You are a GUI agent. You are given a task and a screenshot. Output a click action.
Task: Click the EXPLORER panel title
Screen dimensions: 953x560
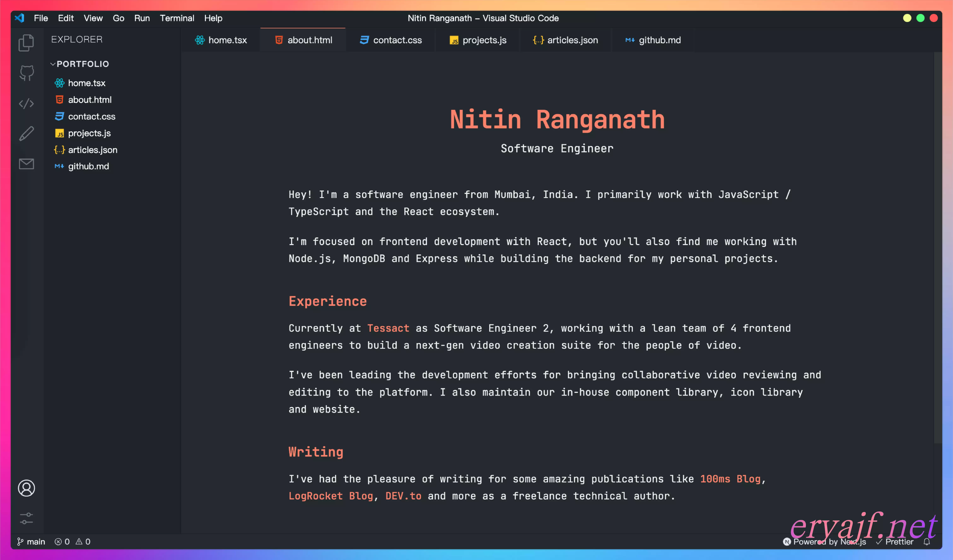pos(77,39)
